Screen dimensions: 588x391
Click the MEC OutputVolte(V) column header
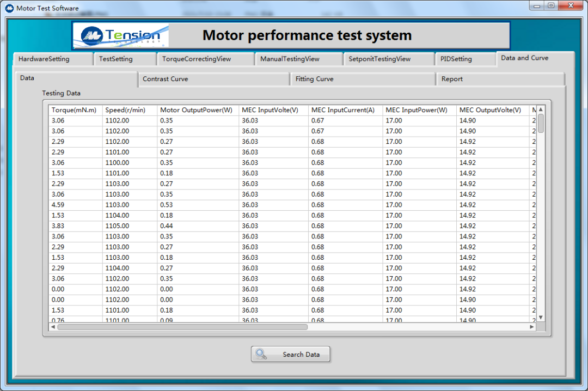coord(493,110)
